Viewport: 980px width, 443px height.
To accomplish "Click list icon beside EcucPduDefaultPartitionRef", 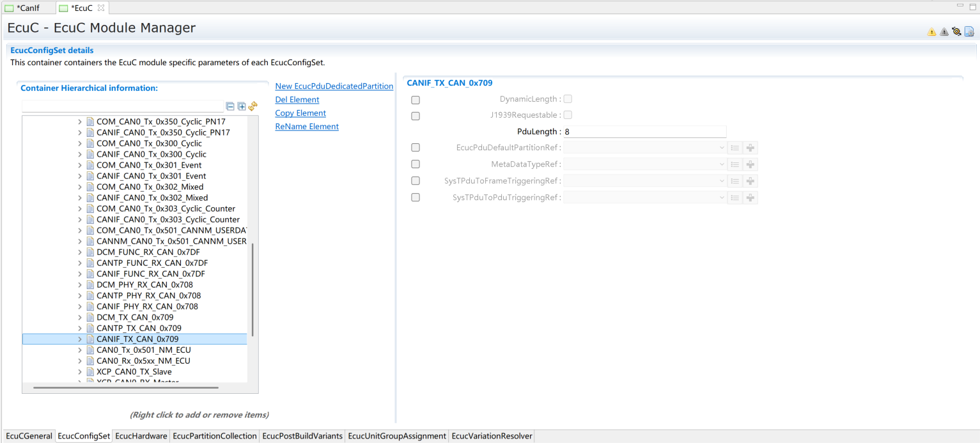I will (735, 148).
